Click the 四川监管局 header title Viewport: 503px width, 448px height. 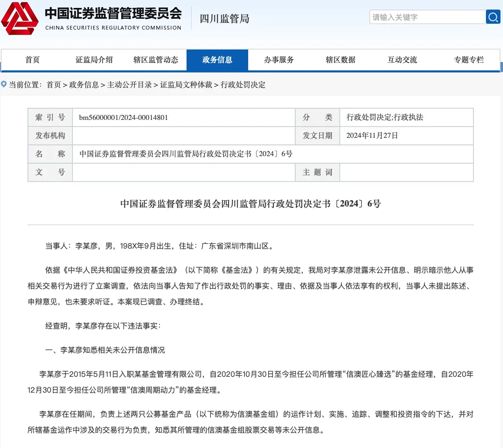coord(224,19)
